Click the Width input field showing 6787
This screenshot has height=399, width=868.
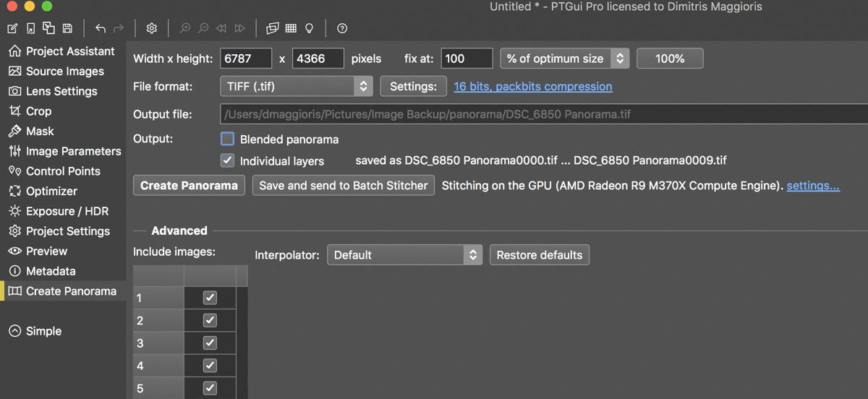pos(246,59)
